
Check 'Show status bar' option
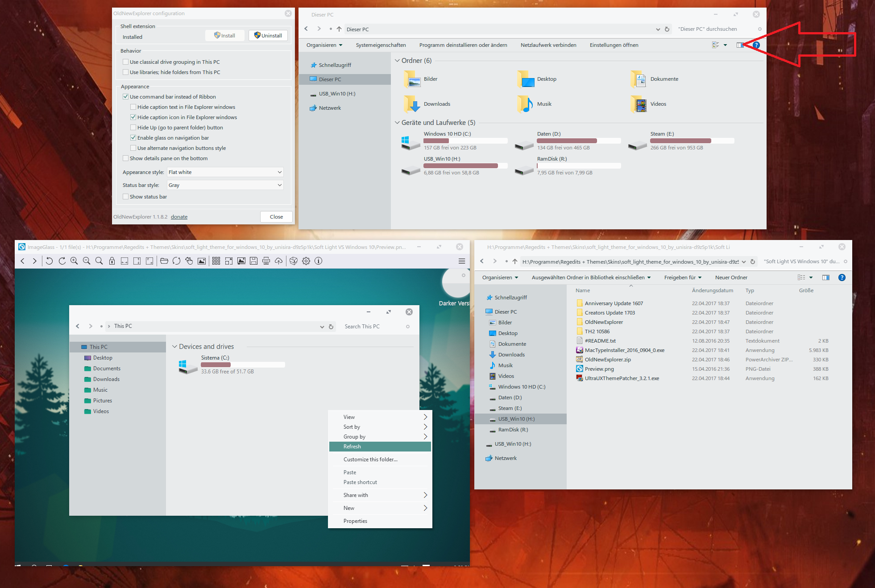click(x=126, y=197)
